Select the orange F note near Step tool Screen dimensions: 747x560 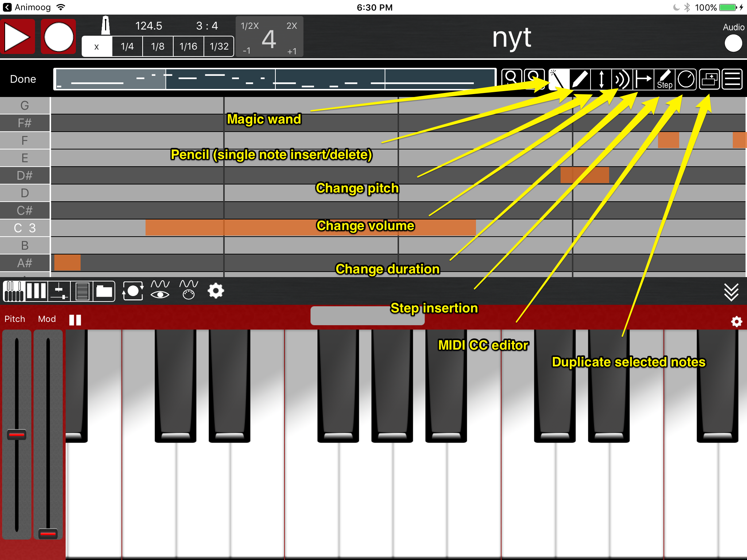point(668,140)
